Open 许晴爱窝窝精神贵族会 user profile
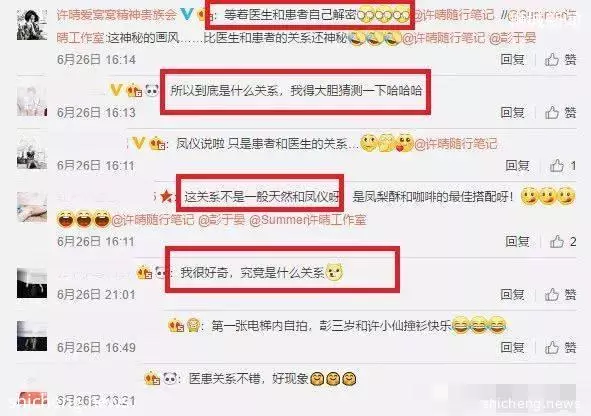 116,15
